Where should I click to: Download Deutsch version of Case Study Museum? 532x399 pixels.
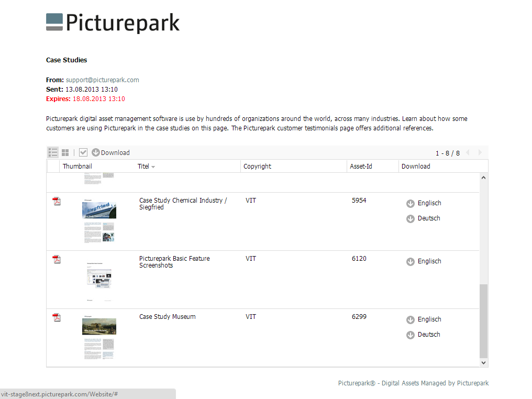[423, 335]
